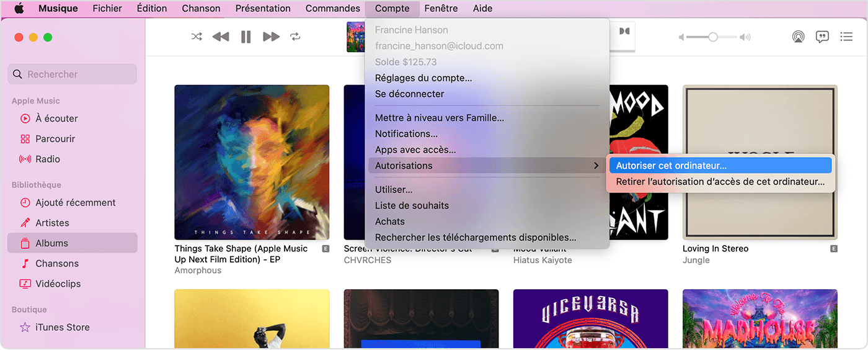Skip forward to next track
868x350 pixels.
click(271, 37)
